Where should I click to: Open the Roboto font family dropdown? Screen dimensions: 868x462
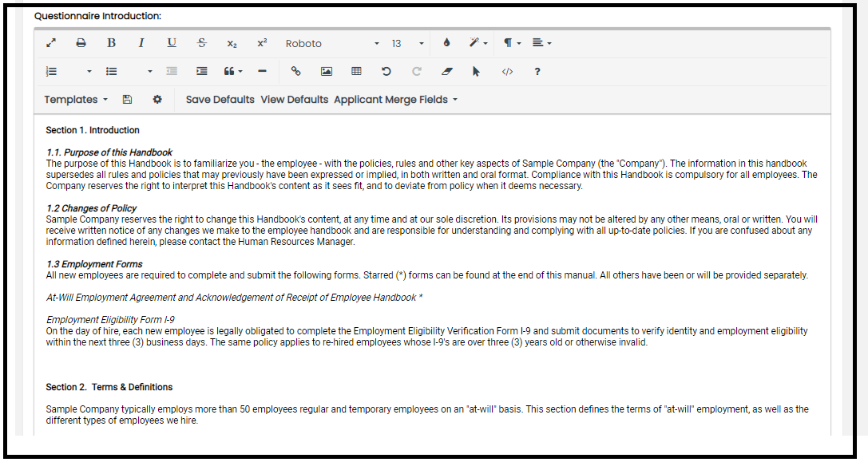(332, 43)
